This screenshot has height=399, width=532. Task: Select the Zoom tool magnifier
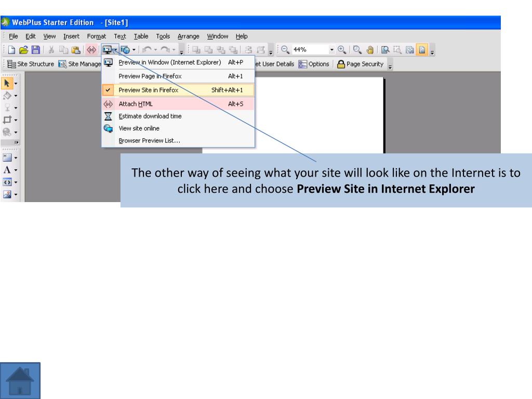tap(357, 50)
